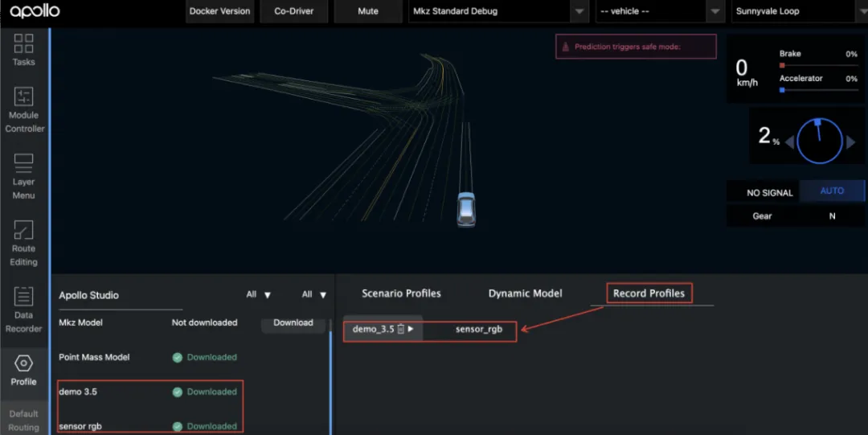This screenshot has width=868, height=435.
Task: Toggle the Co-Driver option
Action: (x=294, y=11)
